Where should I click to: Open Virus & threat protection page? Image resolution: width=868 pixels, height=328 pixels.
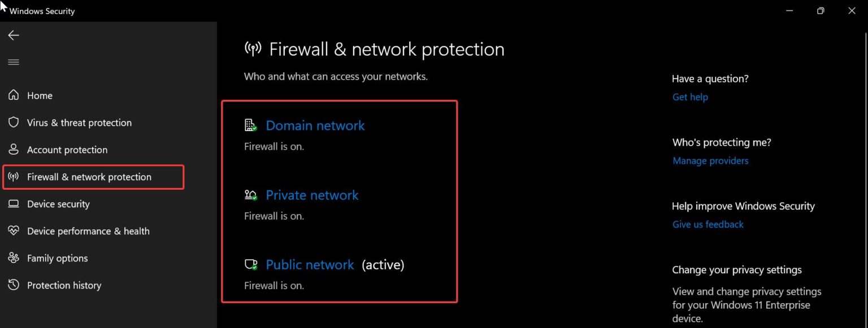click(x=79, y=123)
